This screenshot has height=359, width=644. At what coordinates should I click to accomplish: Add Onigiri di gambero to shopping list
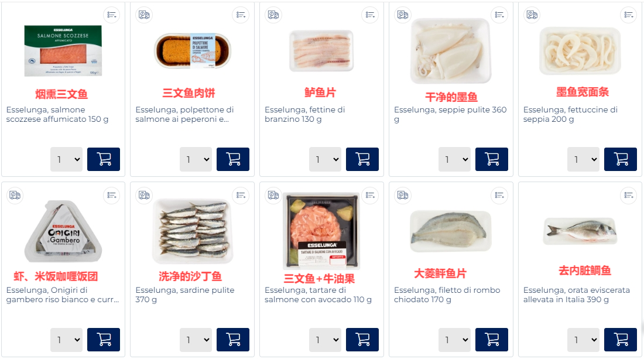(111, 196)
